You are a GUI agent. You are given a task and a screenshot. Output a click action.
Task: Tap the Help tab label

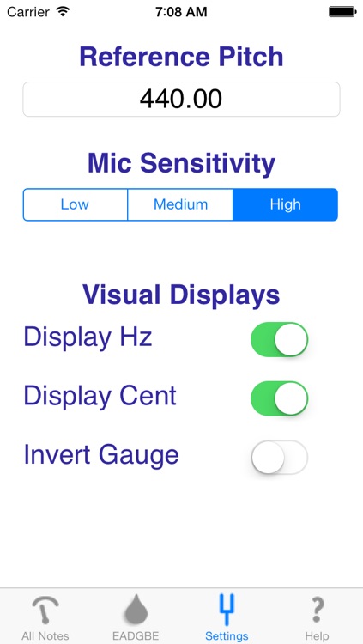[x=317, y=636]
